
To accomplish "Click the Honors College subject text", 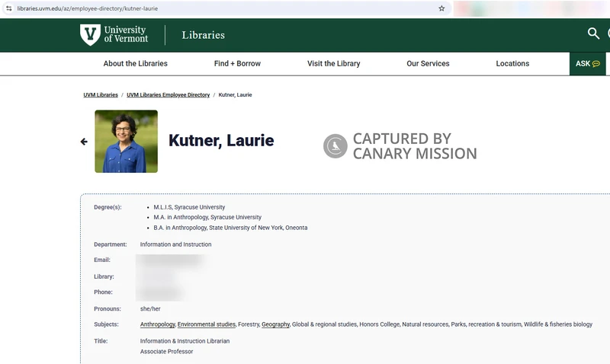I will click(x=379, y=324).
